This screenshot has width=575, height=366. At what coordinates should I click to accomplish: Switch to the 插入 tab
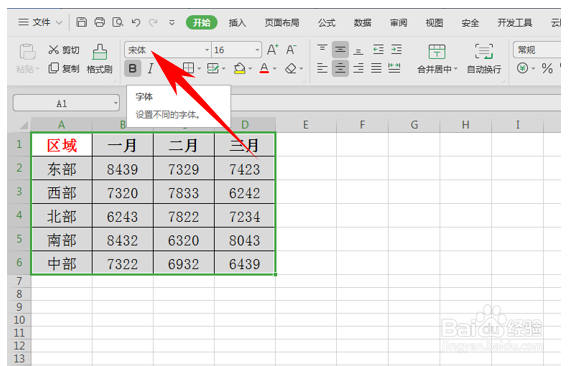tap(237, 23)
